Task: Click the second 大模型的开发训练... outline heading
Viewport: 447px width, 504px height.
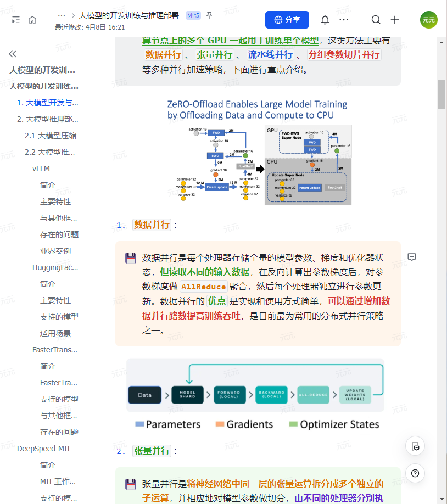Action: [x=44, y=86]
